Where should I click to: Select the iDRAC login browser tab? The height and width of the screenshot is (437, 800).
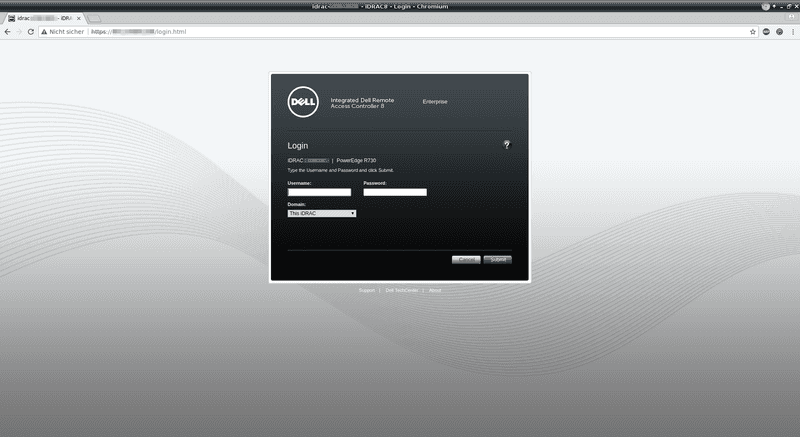click(x=45, y=19)
